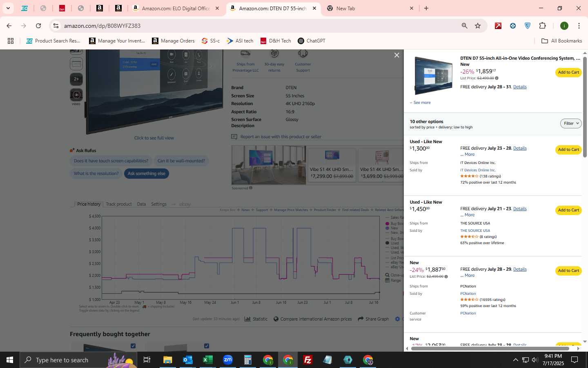The width and height of the screenshot is (588, 368).
Task: Toggle first Frequently bought together checkbox
Action: coord(133,346)
